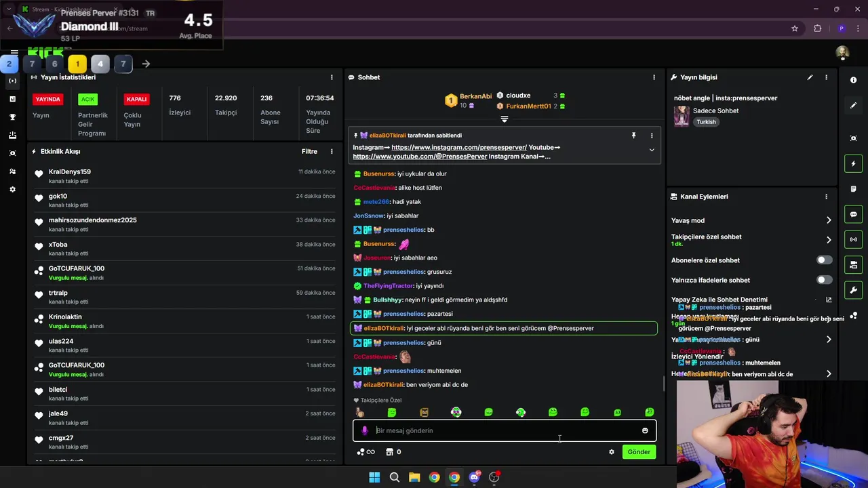
Task: Open chat settings gear beside Gönder
Action: click(612, 452)
